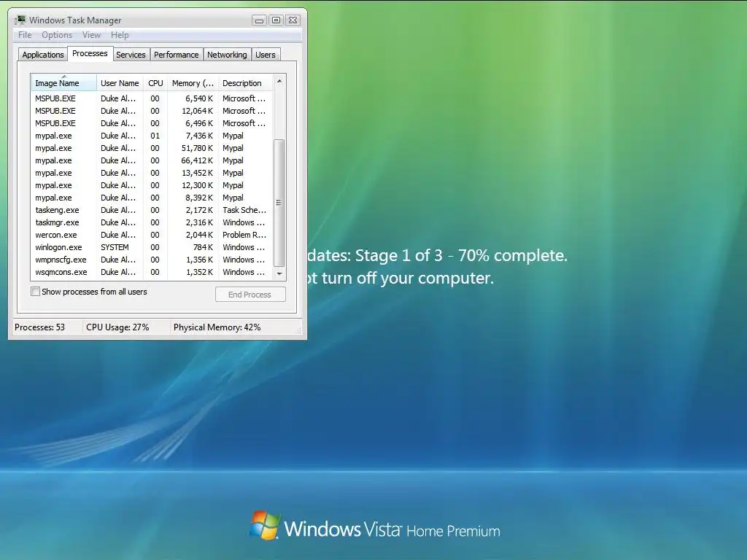Click the Task Sche... description cell
Screen dimensions: 747x560
coord(244,210)
